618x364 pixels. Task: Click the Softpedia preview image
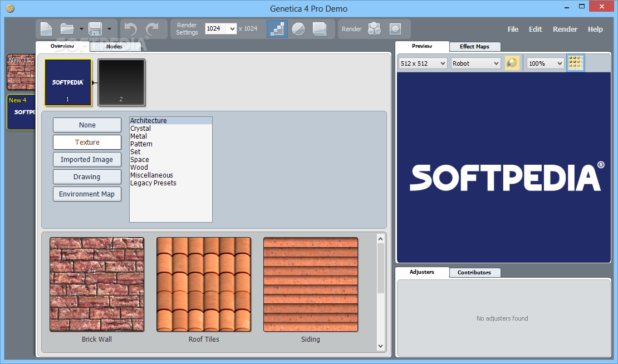(x=504, y=168)
